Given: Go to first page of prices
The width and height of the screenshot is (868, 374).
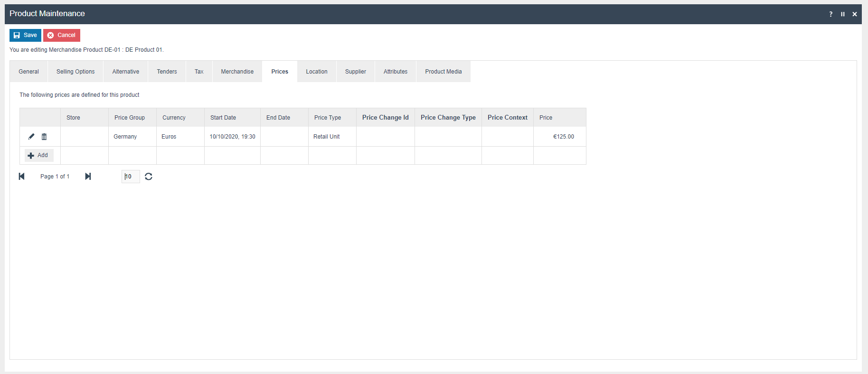Looking at the screenshot, I should (21, 177).
